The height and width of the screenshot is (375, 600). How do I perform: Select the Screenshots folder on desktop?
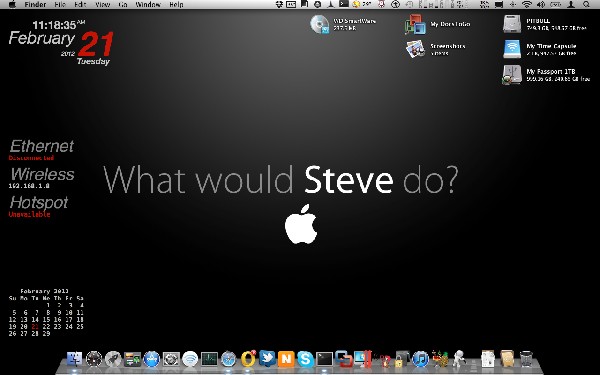click(415, 49)
